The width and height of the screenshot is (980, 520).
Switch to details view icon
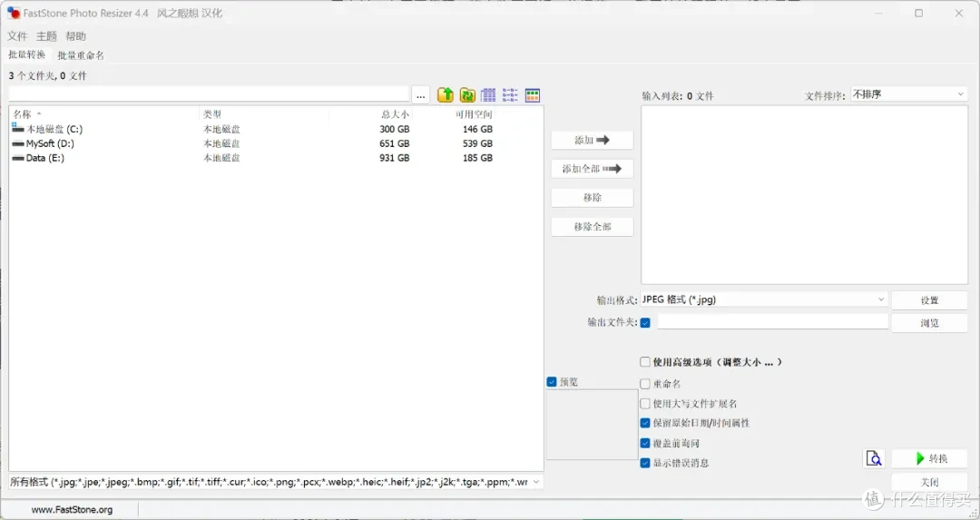coord(488,95)
